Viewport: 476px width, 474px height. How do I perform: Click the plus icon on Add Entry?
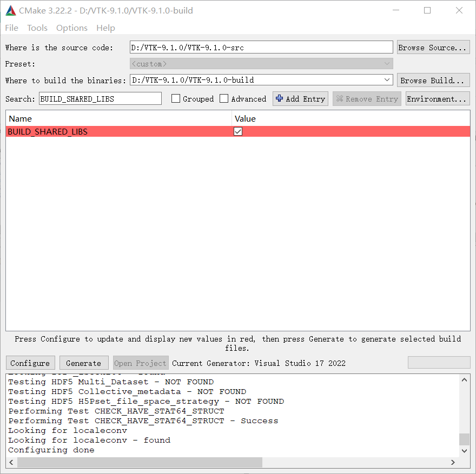click(278, 98)
